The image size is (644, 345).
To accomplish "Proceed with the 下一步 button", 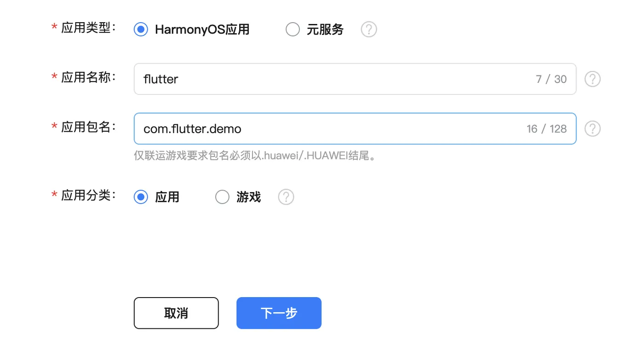I will point(279,313).
